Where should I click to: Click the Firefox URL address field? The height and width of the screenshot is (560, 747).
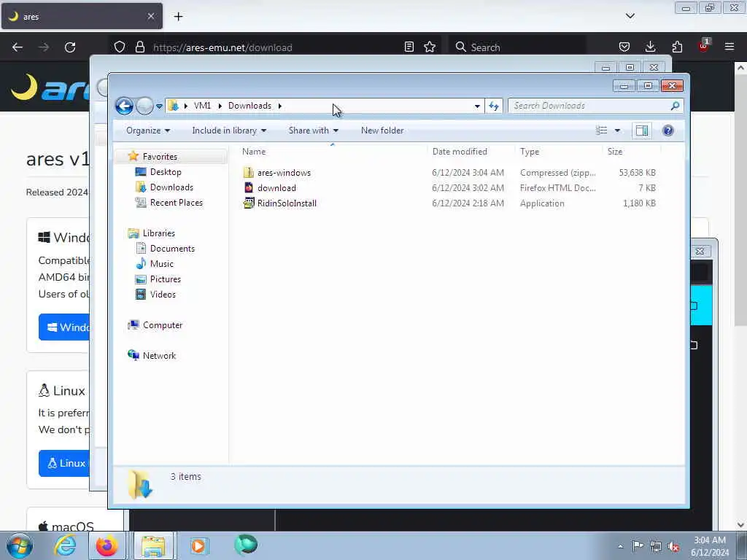click(275, 47)
